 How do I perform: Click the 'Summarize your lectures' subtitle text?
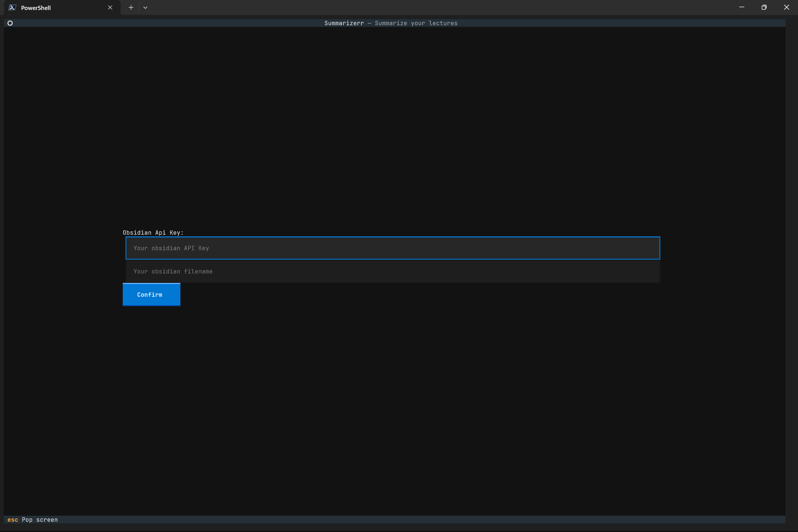[416, 23]
